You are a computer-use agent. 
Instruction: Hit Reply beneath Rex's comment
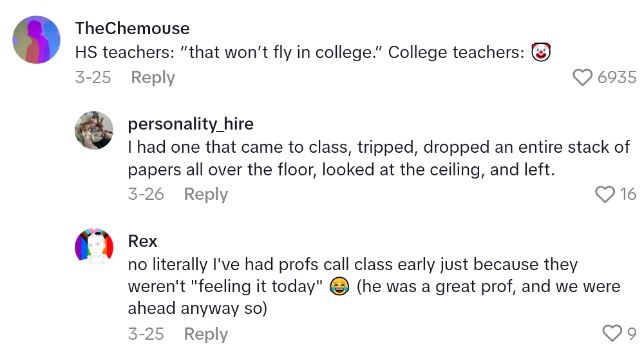coord(205,334)
